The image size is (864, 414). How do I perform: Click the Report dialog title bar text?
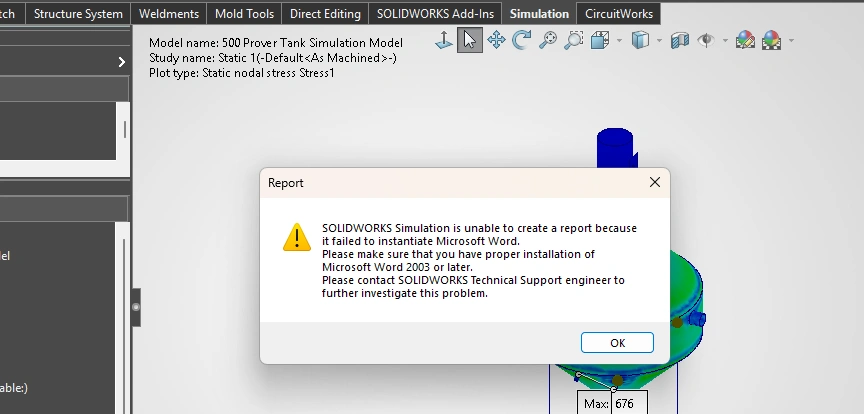[x=285, y=183]
